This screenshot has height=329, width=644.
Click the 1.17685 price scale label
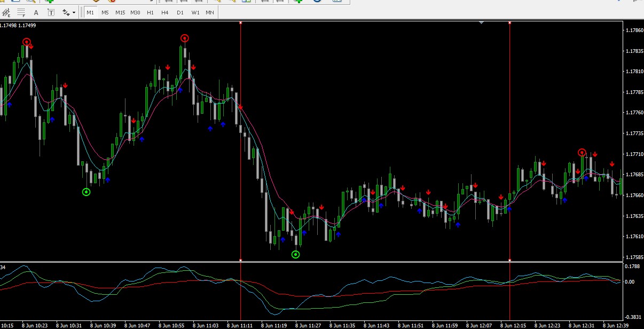point(633,175)
